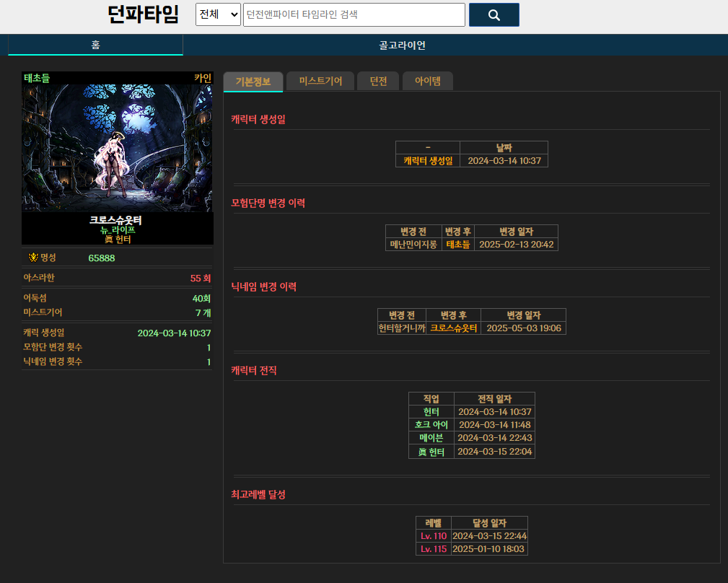Viewport: 728px width, 583px height.
Task: Select the 홈 navigation item
Action: (x=95, y=45)
